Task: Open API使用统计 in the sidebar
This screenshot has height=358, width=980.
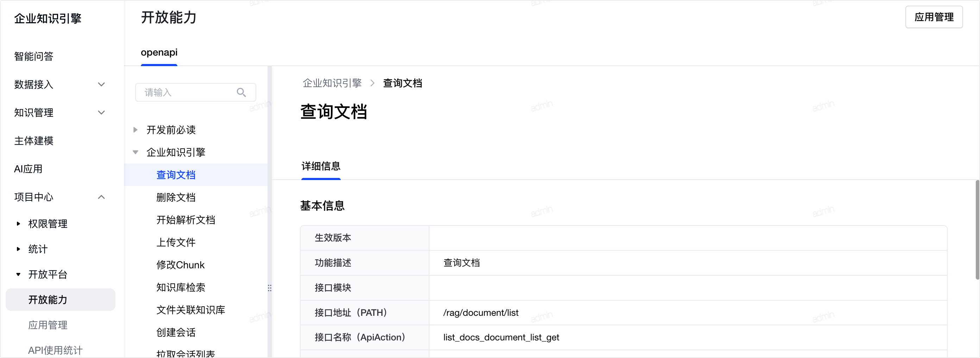Action: coord(56,350)
